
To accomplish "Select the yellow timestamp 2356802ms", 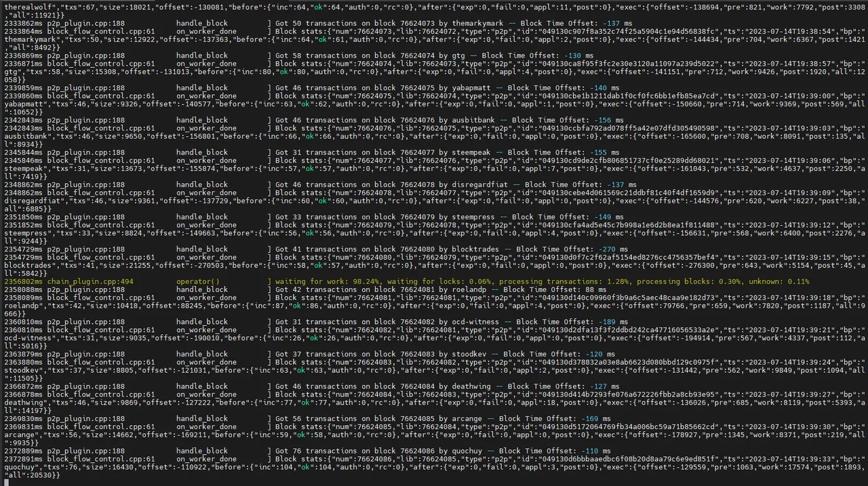I will coord(23,281).
